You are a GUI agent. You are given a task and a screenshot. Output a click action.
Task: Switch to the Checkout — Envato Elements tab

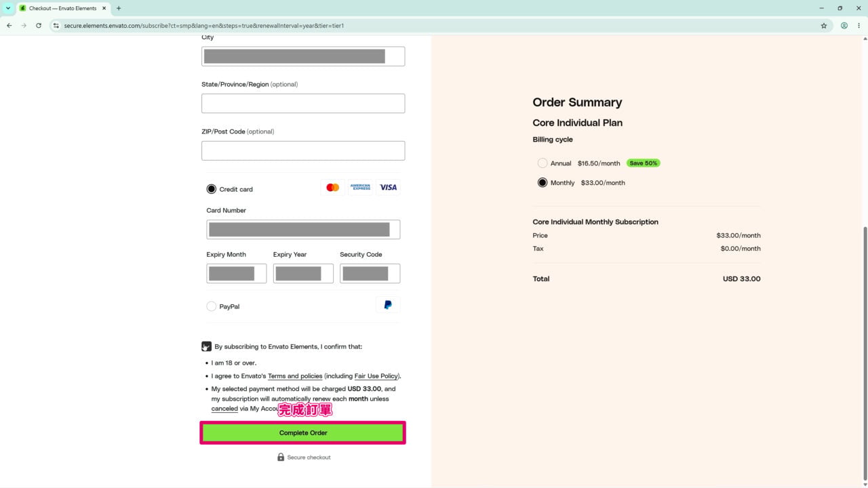point(63,8)
